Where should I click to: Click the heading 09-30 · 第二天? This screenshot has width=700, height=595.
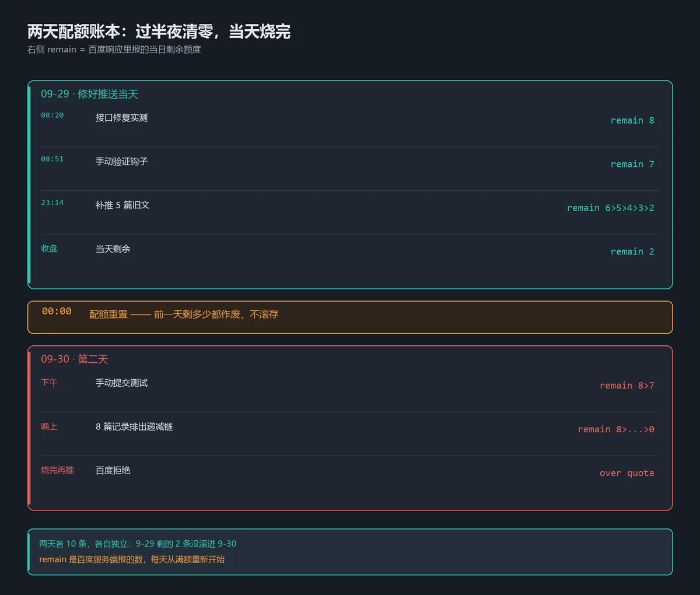point(75,359)
